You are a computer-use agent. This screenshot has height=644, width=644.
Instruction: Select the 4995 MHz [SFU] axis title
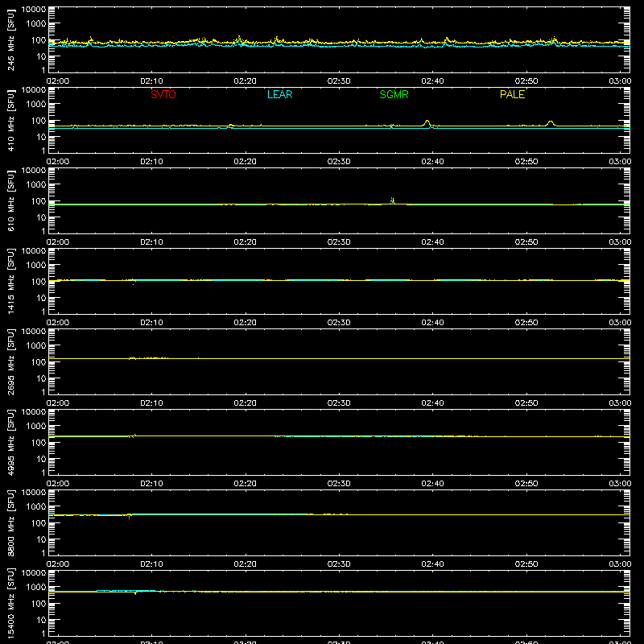coord(10,443)
